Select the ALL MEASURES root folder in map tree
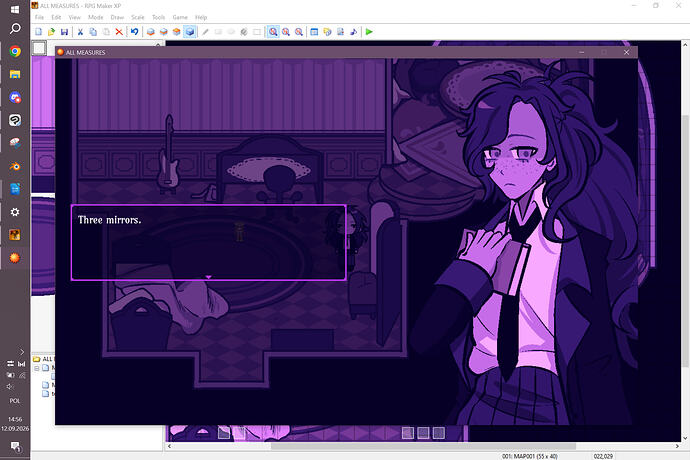The height and width of the screenshot is (460, 690). [x=43, y=359]
